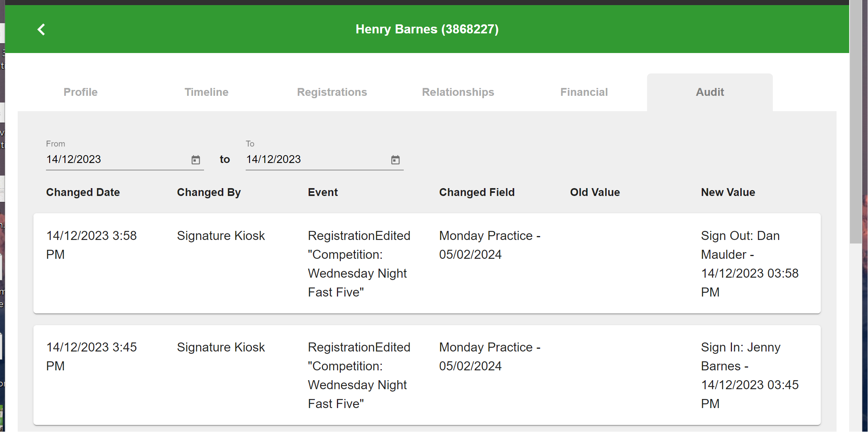The height and width of the screenshot is (432, 868).
Task: Click the back arrow in green header
Action: click(41, 29)
